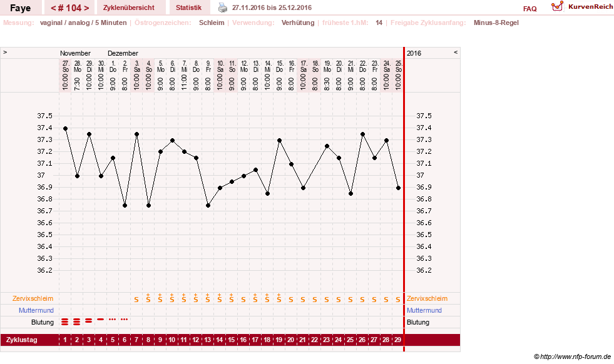Click the 37.4 temperature point on day 1

tap(65, 128)
